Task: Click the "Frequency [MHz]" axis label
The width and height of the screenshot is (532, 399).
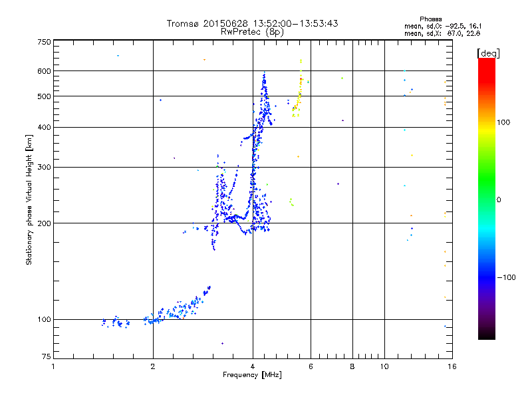Action: 252,375
